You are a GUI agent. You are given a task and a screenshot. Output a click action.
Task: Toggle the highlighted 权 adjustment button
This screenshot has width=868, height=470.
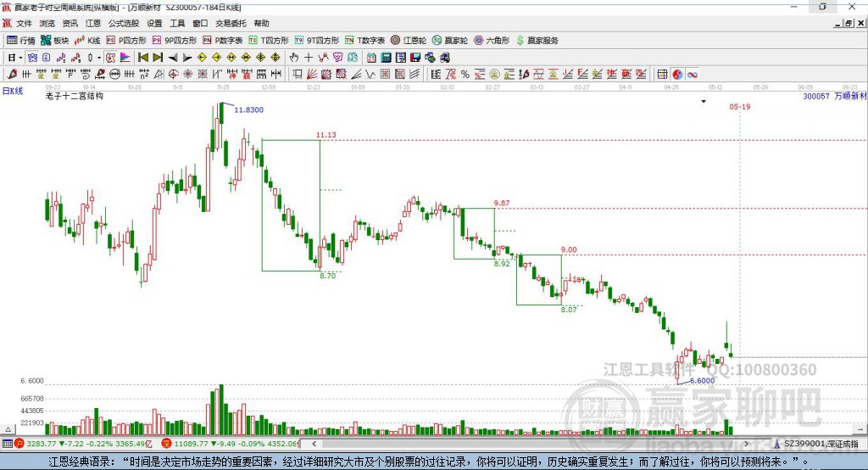[x=110, y=58]
